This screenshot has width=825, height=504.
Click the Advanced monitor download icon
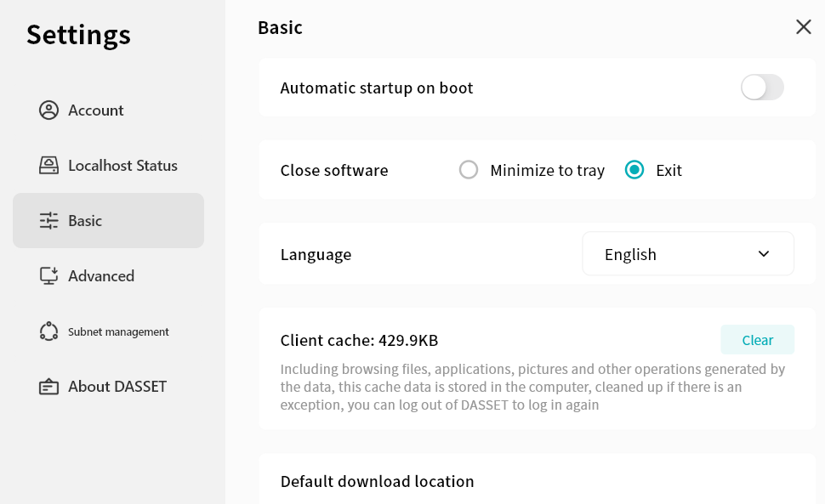click(48, 276)
